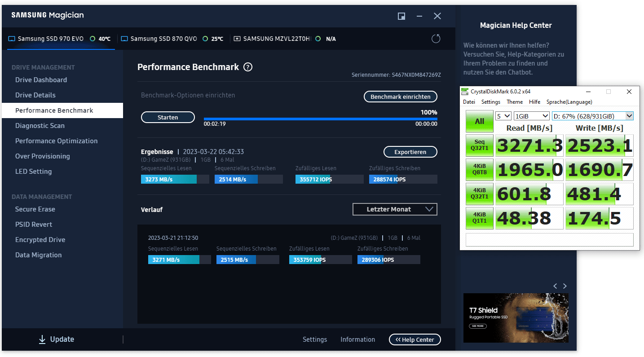Click the Exportieren button
The image size is (644, 357).
point(410,152)
